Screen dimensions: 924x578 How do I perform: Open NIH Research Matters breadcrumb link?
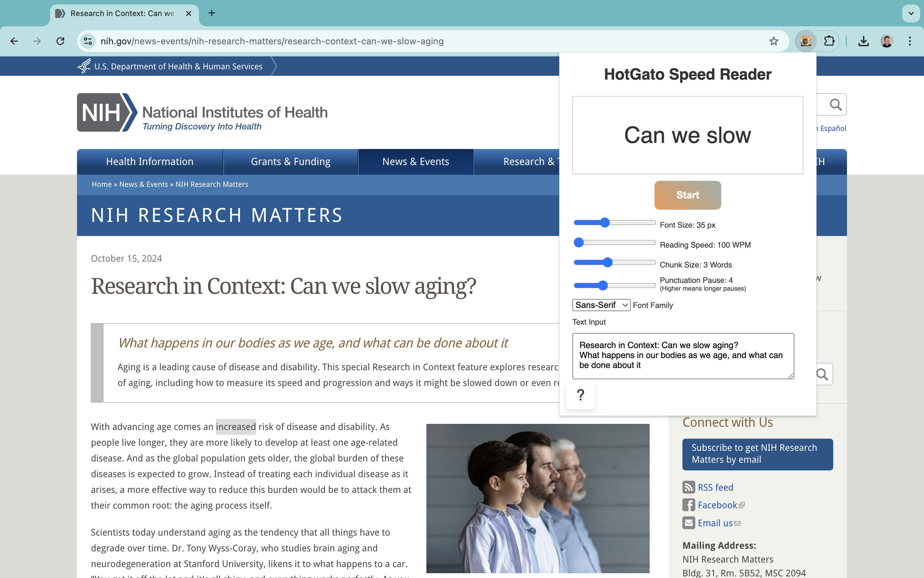tap(212, 184)
